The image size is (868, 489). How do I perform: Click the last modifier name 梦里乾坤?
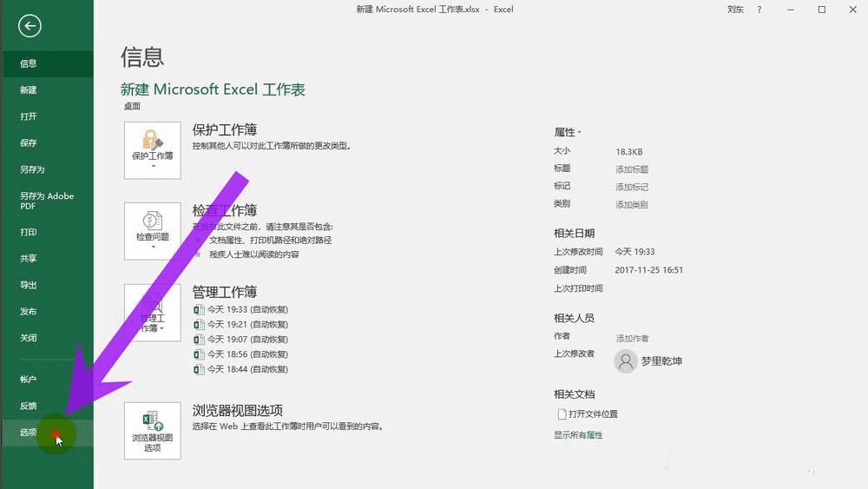pos(661,361)
